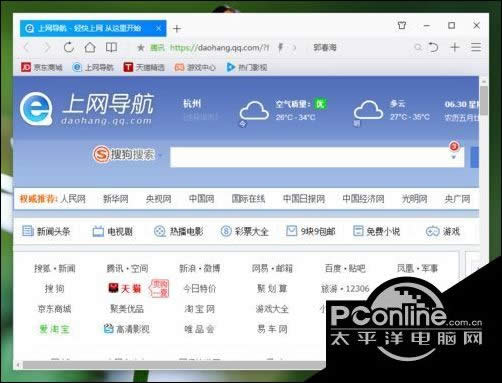The width and height of the screenshot is (502, 383).
Task: Open 腾讯·空间 site link
Action: click(127, 268)
